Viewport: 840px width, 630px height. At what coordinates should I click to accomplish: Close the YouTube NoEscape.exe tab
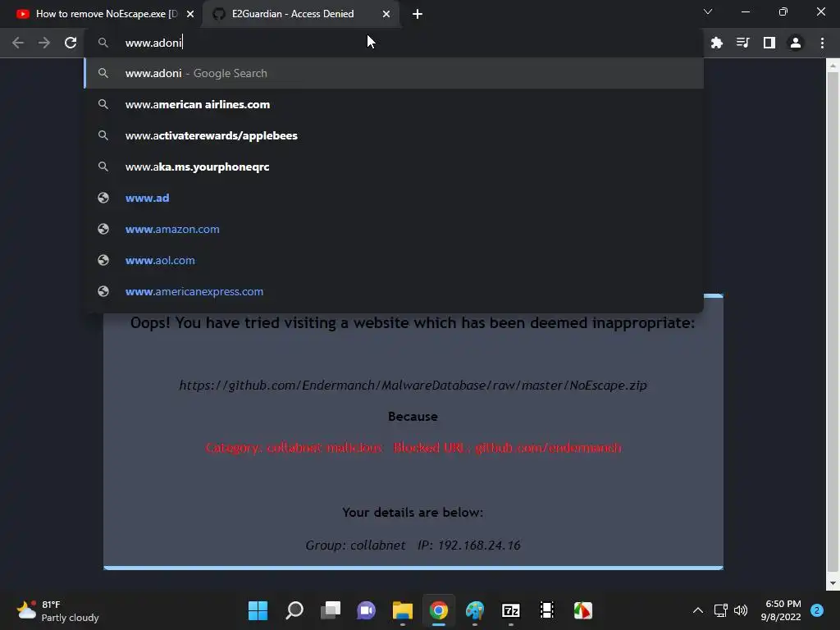click(190, 14)
